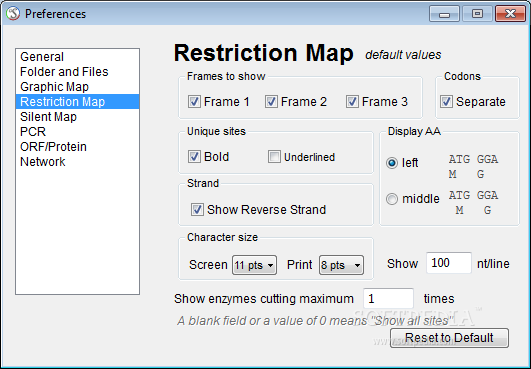Screen dimensions: 531x369
Task: Click the nt/line number field
Action: pos(449,263)
